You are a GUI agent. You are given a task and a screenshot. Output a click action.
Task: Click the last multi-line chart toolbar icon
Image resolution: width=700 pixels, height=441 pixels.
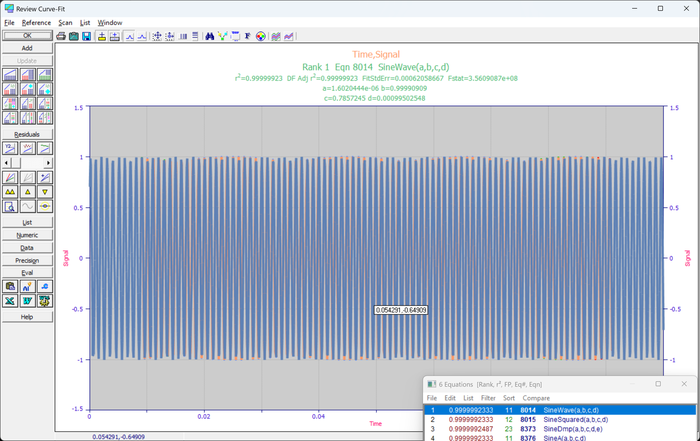click(289, 36)
